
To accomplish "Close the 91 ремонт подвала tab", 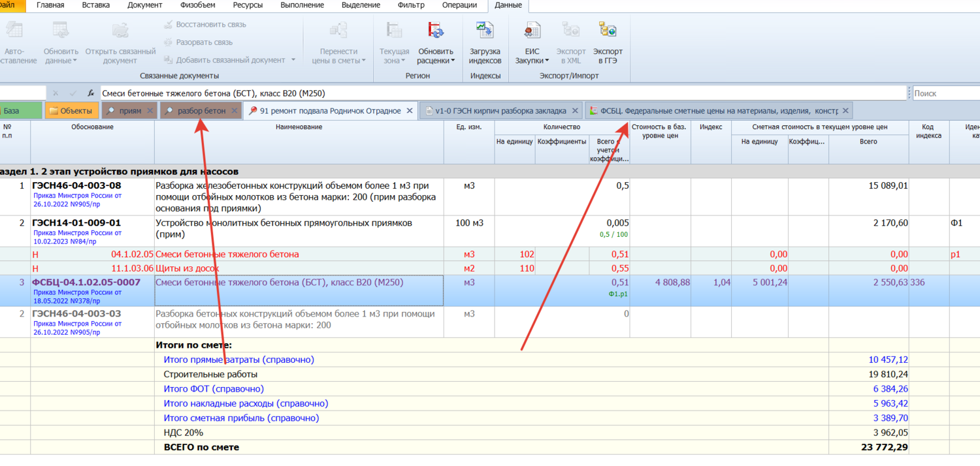I will click(x=410, y=111).
